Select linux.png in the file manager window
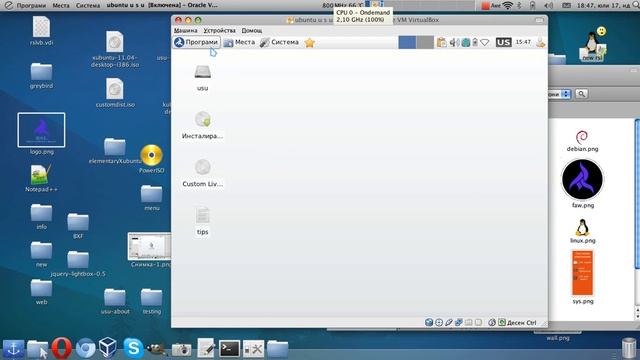The height and width of the screenshot is (360, 640). [582, 231]
